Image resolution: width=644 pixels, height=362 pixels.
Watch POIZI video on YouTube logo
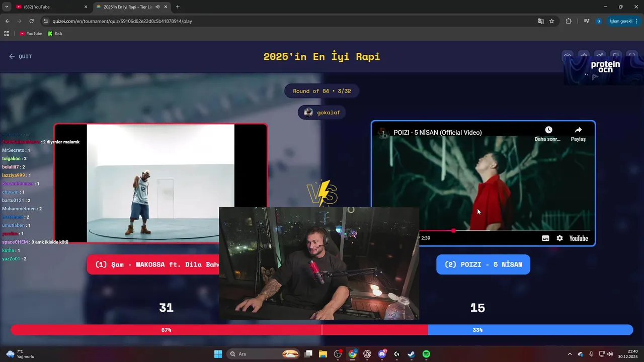tap(579, 238)
